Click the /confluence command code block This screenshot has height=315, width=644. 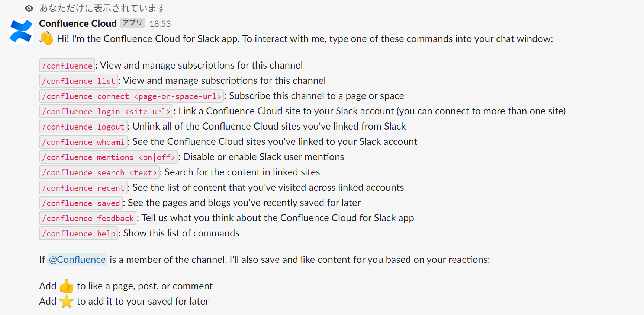[67, 66]
